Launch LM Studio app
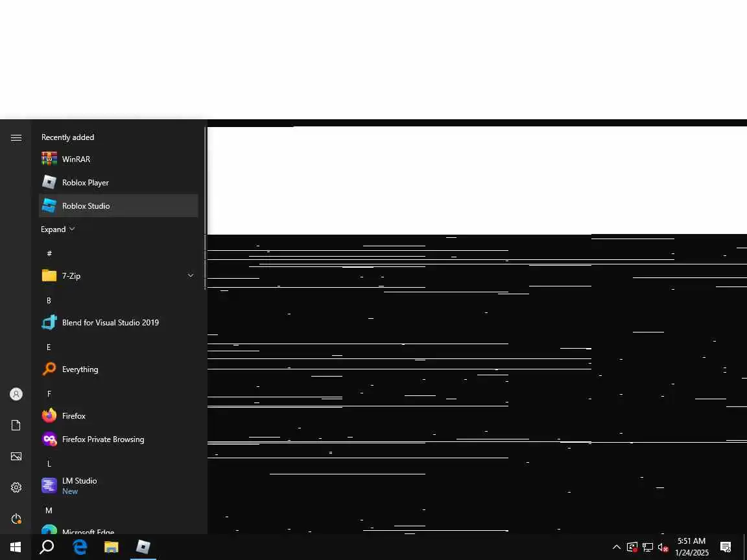Viewport: 747px width, 560px height. point(118,485)
